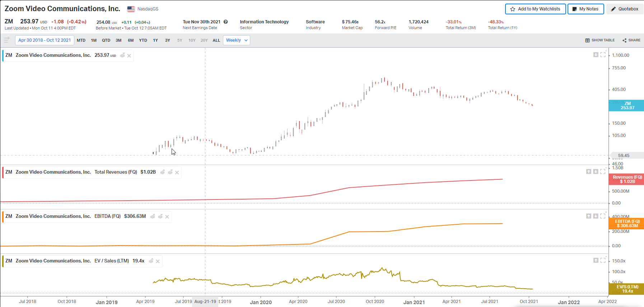644x307 pixels.
Task: Click the blue ZM 253.97 price axis tag
Action: coord(626,106)
